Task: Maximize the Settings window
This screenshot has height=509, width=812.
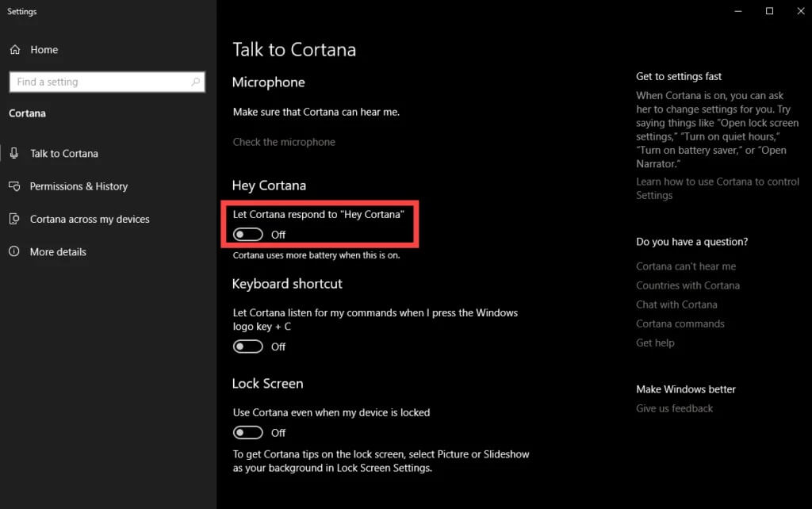Action: (769, 11)
